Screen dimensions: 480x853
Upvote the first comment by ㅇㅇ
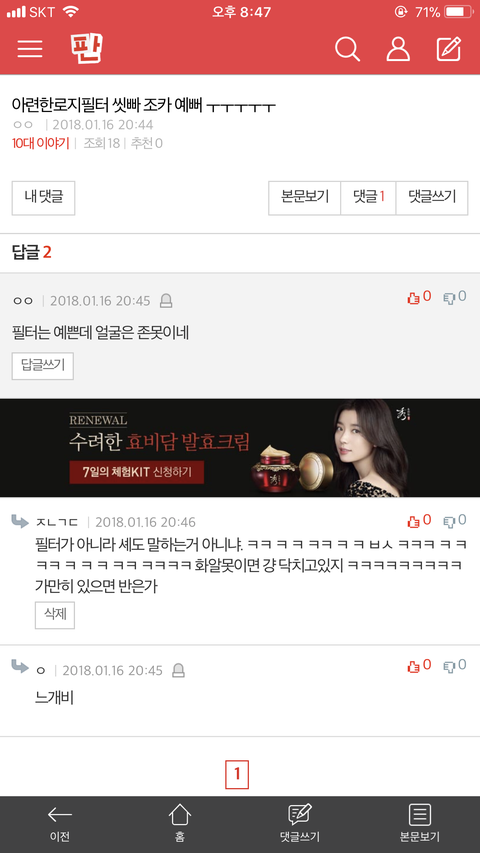tap(419, 297)
